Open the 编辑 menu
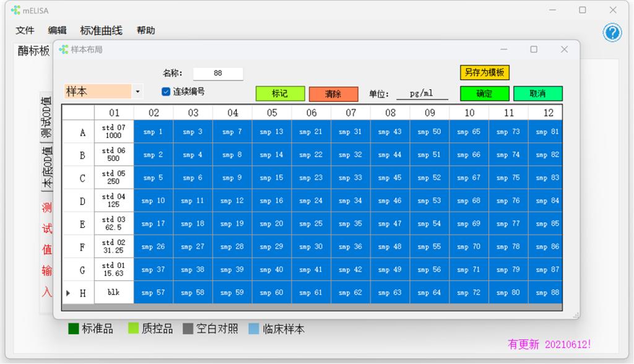This screenshot has width=634, height=364. point(58,30)
